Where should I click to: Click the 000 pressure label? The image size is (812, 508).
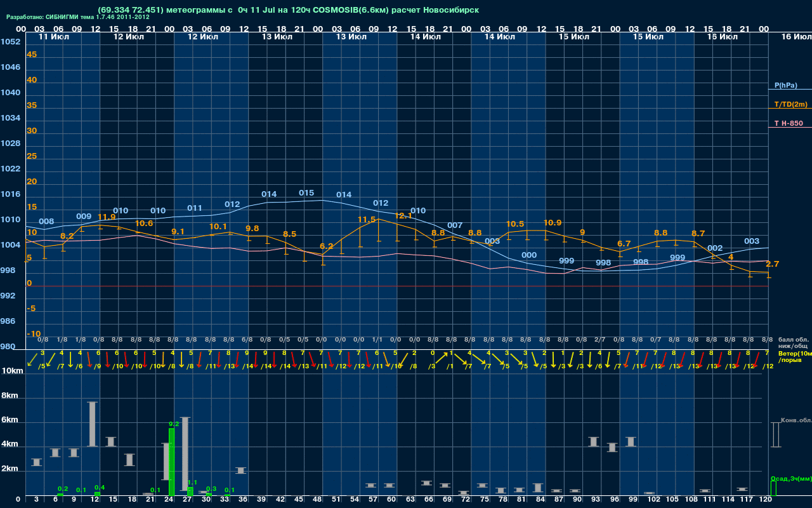pos(529,255)
